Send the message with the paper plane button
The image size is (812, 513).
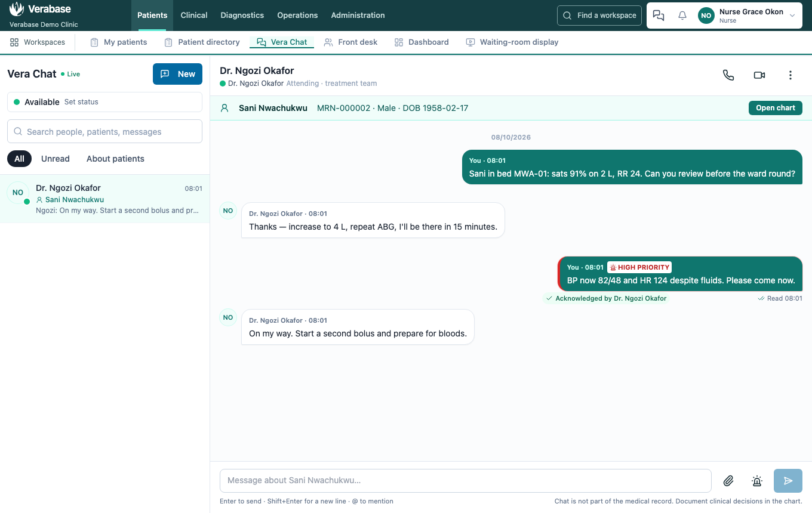pyautogui.click(x=788, y=481)
